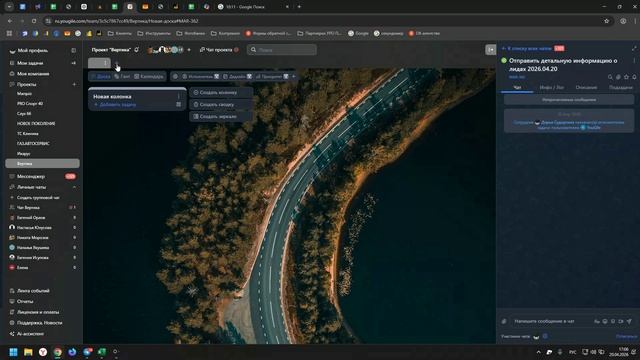
Task: Switch to Подзадачи tab
Action: (620, 88)
